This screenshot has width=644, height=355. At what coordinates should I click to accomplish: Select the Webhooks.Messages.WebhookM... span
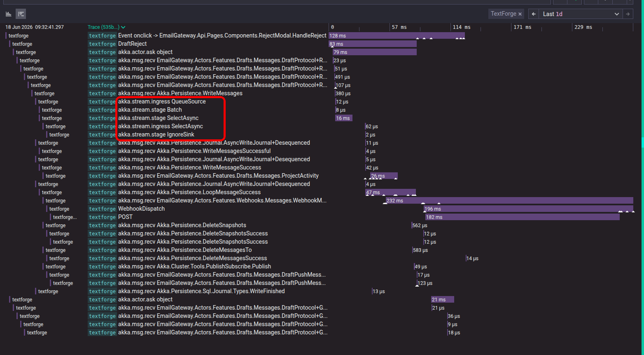[222, 201]
